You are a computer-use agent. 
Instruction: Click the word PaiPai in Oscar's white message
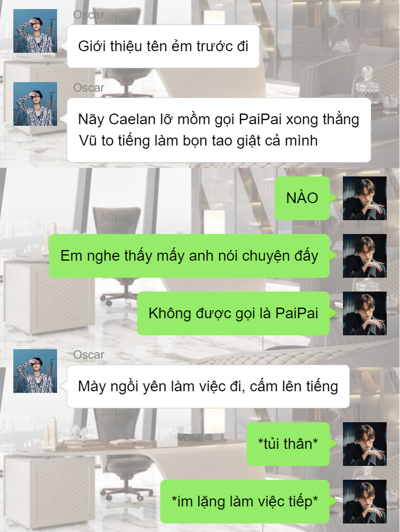pos(260,119)
